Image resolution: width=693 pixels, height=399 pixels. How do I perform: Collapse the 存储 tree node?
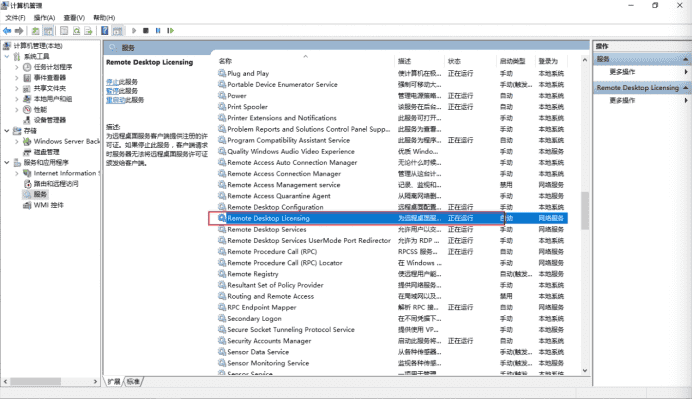[x=7, y=131]
